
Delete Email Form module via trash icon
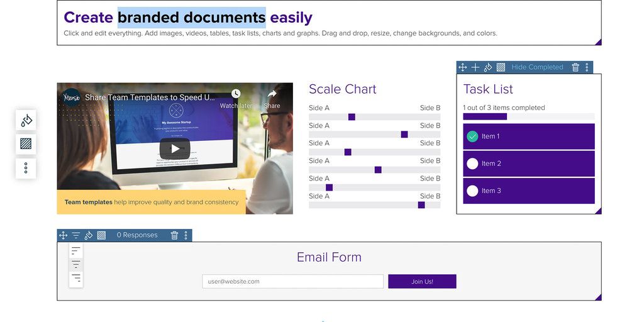coord(175,235)
